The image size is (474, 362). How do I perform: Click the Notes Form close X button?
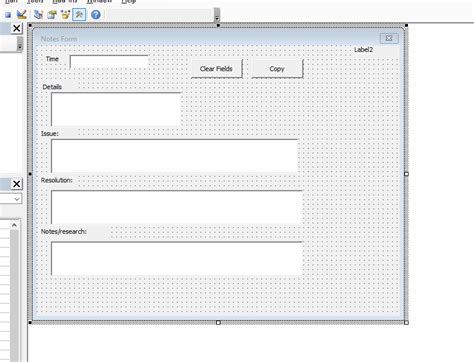(389, 38)
